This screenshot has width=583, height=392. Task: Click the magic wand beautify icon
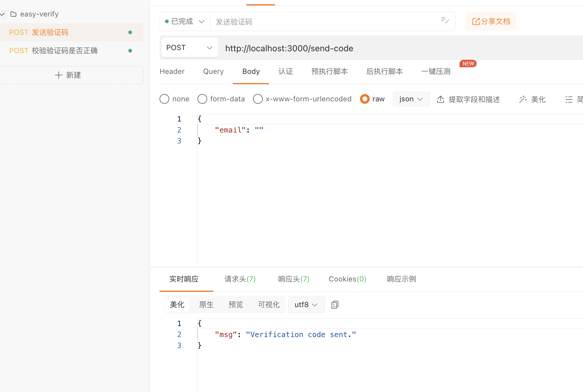(523, 99)
